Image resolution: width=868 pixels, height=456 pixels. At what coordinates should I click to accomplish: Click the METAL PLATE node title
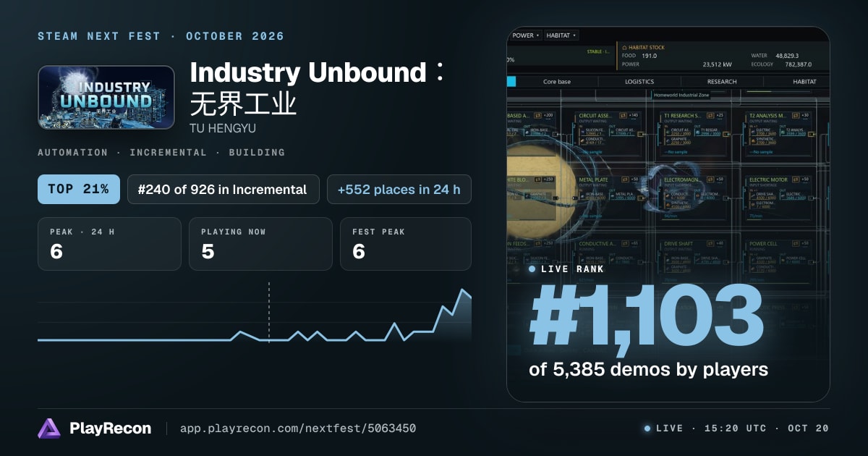pyautogui.click(x=594, y=180)
